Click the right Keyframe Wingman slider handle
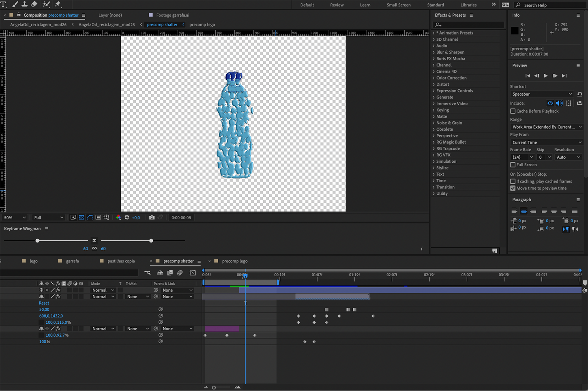 coord(151,241)
